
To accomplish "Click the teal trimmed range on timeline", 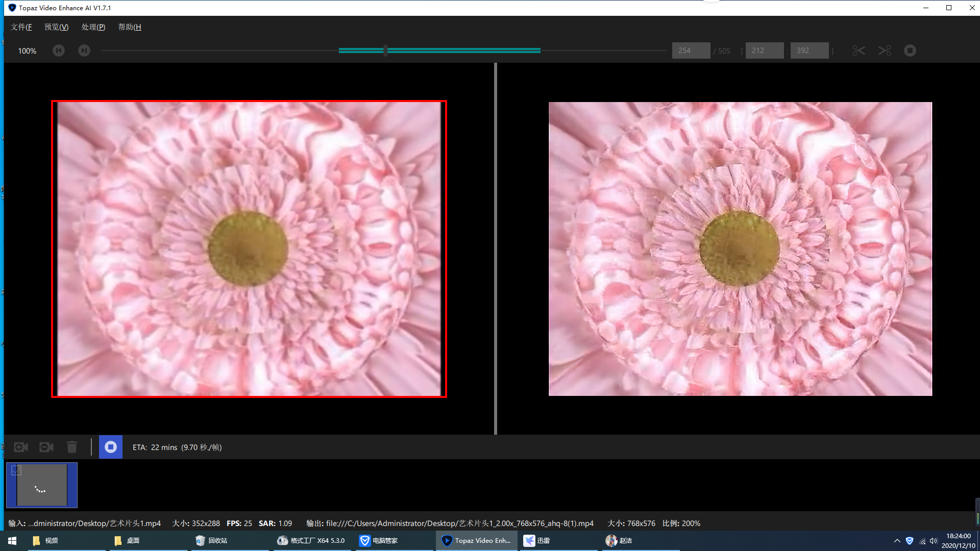I will tap(439, 50).
